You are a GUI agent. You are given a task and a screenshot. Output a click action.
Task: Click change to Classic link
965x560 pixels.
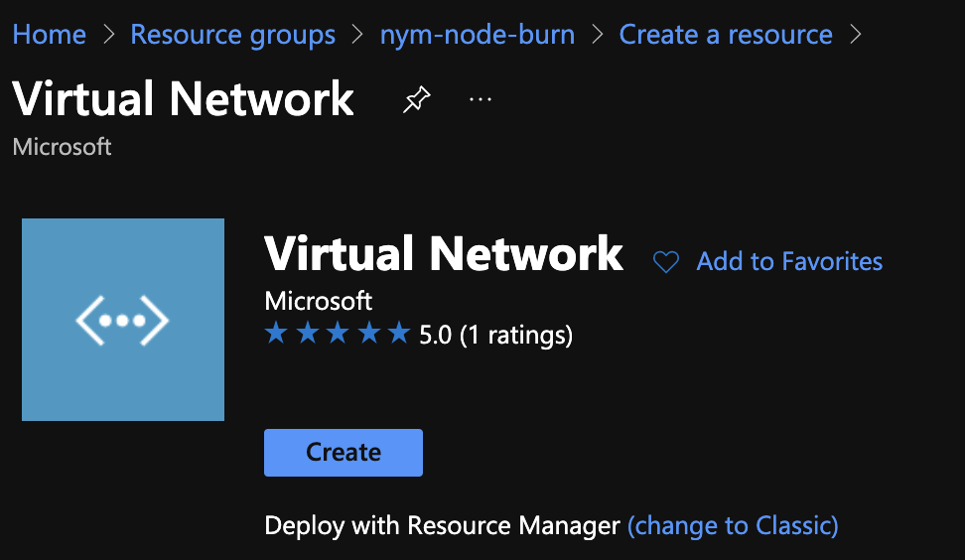(733, 525)
